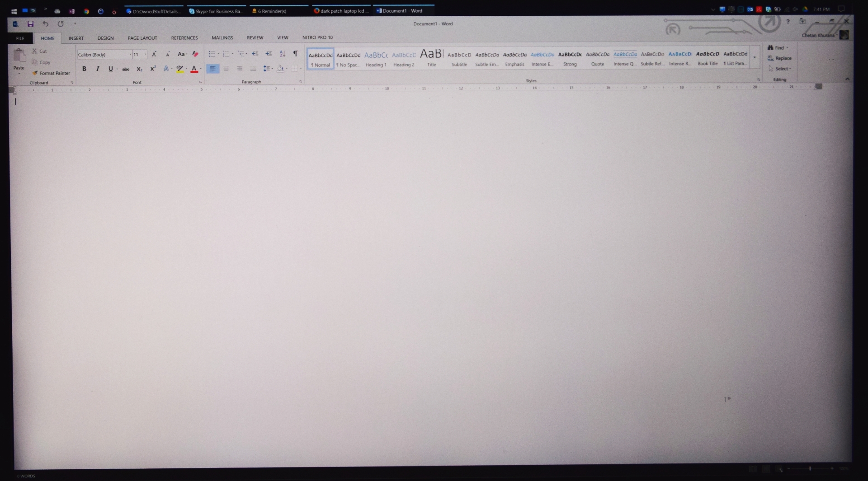868x481 pixels.
Task: Start a bulleted list
Action: (x=212, y=54)
